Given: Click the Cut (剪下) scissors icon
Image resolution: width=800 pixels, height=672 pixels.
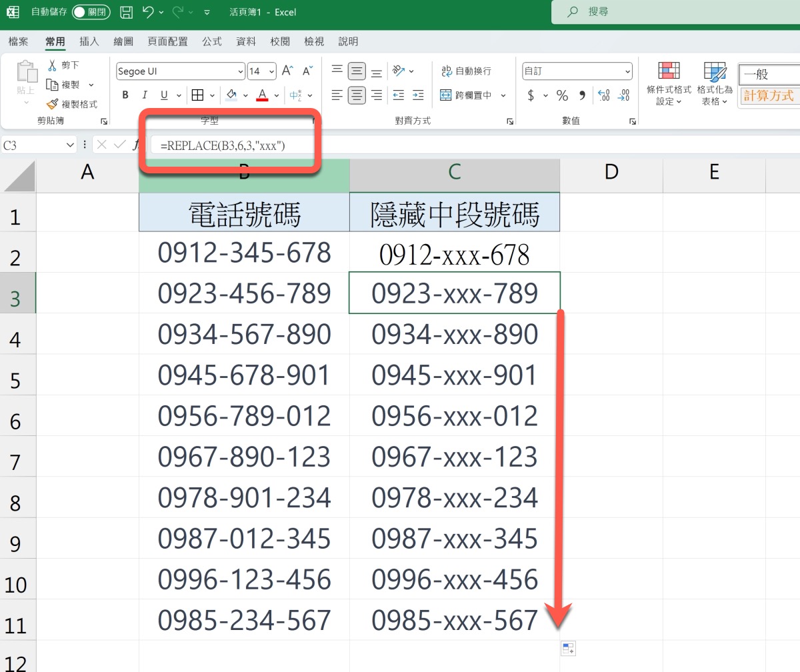Looking at the screenshot, I should pyautogui.click(x=53, y=65).
